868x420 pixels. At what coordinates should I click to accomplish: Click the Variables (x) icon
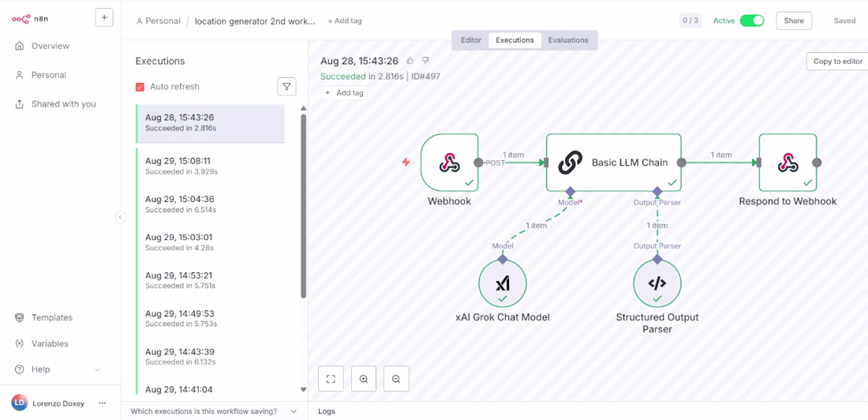pos(20,343)
